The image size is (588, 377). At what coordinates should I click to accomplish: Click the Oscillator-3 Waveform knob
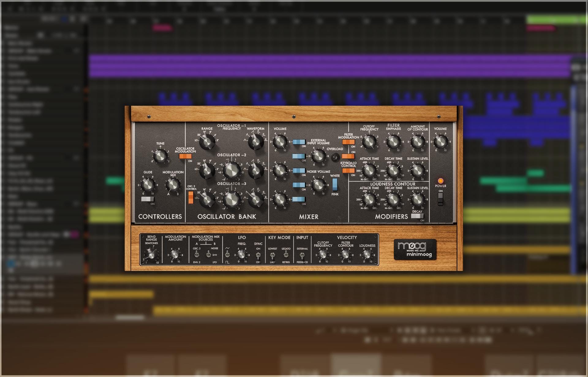[x=256, y=199]
